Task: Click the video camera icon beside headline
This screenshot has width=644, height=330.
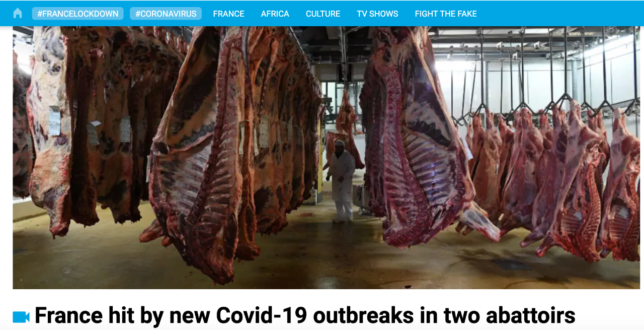Action: [21, 317]
